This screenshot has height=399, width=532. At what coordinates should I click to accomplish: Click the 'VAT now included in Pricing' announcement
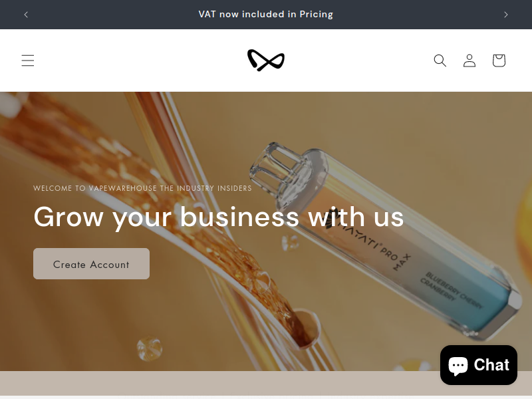coord(266,14)
